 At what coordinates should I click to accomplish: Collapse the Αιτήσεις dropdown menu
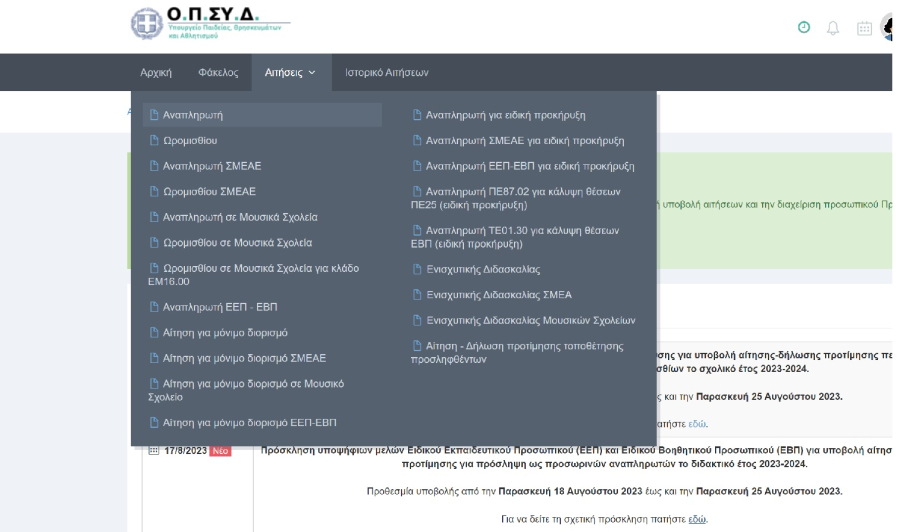click(290, 73)
